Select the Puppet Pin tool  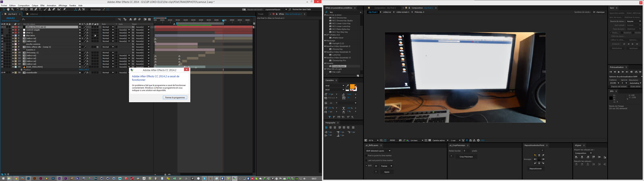[x=64, y=9]
